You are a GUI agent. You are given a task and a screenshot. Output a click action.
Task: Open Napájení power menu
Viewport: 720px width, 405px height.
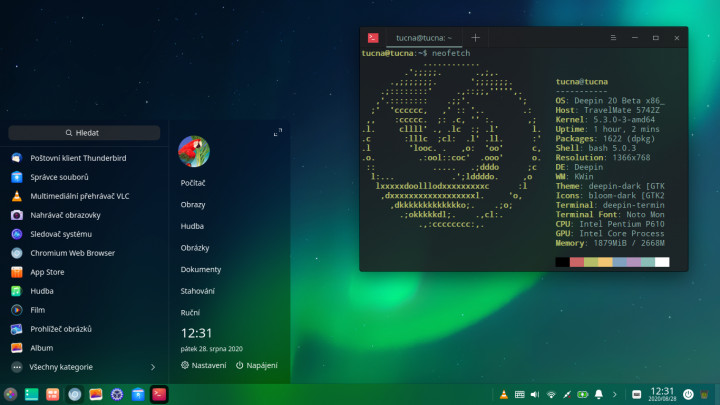point(257,366)
